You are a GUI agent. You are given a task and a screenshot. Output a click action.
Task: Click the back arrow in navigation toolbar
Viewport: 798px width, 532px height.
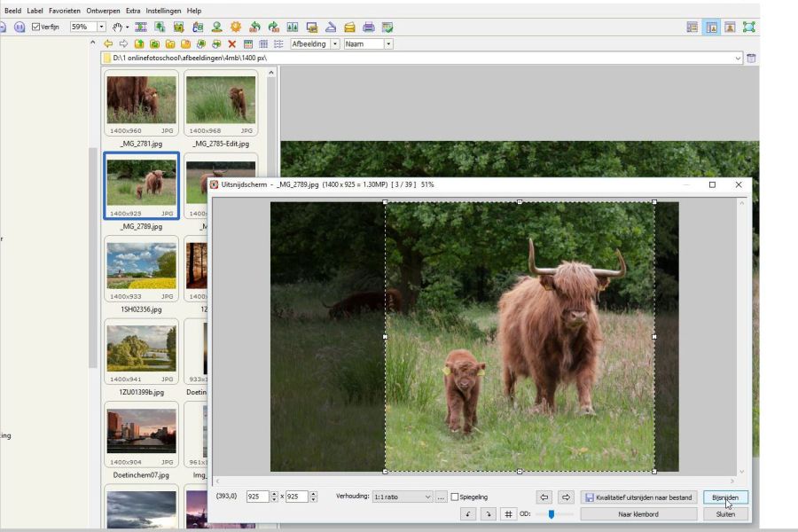click(x=108, y=43)
